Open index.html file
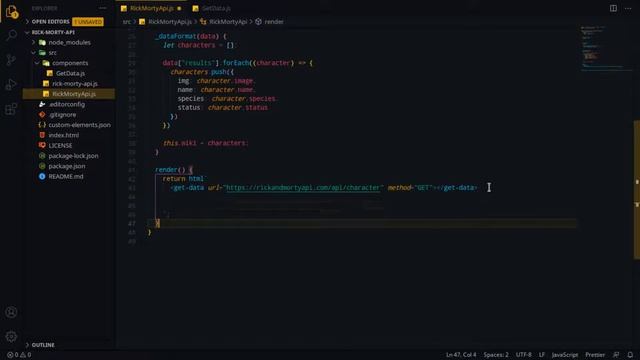This screenshot has width=640, height=360. point(64,135)
